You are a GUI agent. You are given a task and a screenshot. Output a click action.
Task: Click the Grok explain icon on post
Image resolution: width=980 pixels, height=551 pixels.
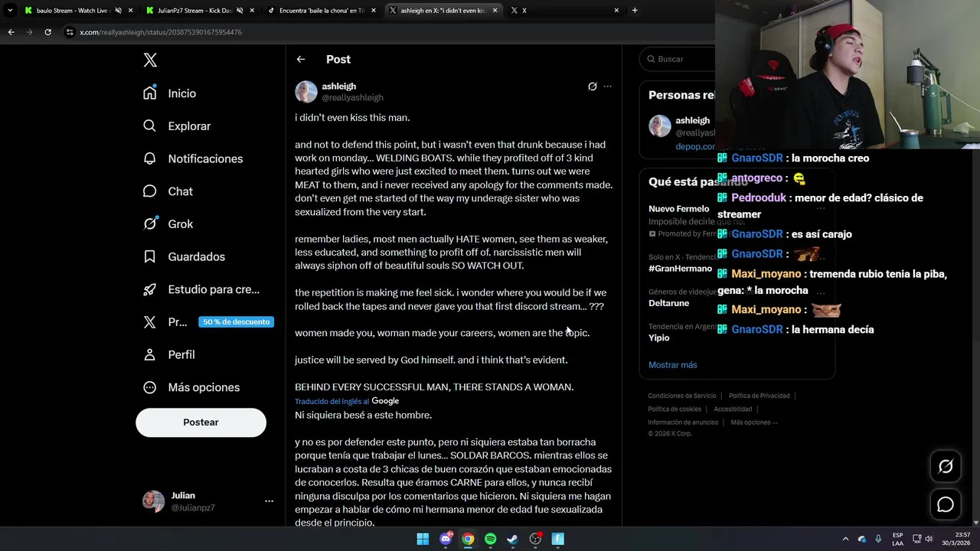[592, 86]
